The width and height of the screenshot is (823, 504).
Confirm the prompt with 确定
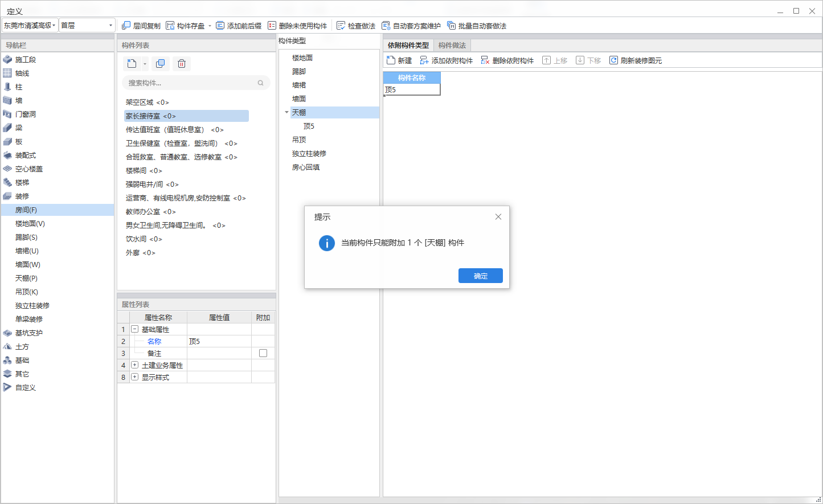pyautogui.click(x=481, y=276)
